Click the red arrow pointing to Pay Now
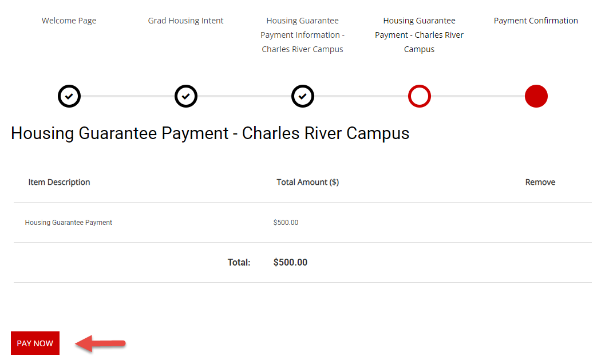Screen dimensions: 605x364 pos(100,344)
